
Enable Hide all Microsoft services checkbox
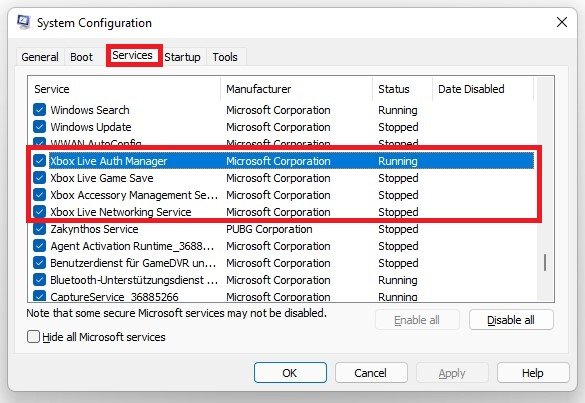pyautogui.click(x=33, y=337)
